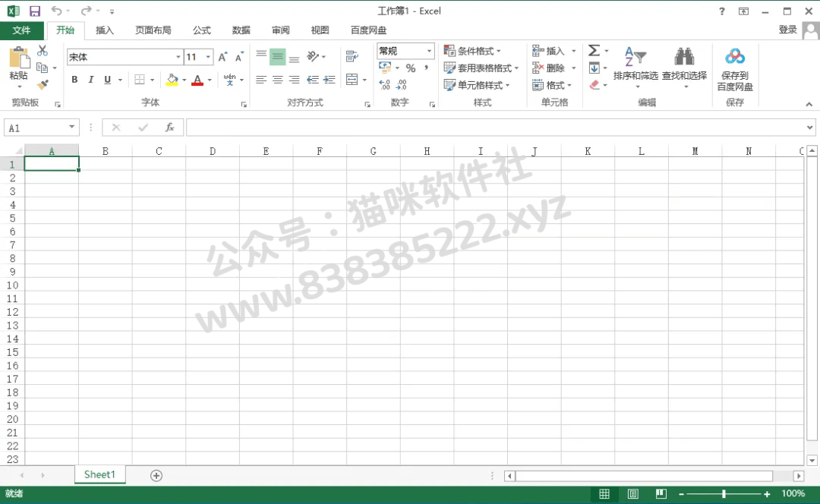Click the 删除 cells delete button
820x504 pixels.
point(549,68)
